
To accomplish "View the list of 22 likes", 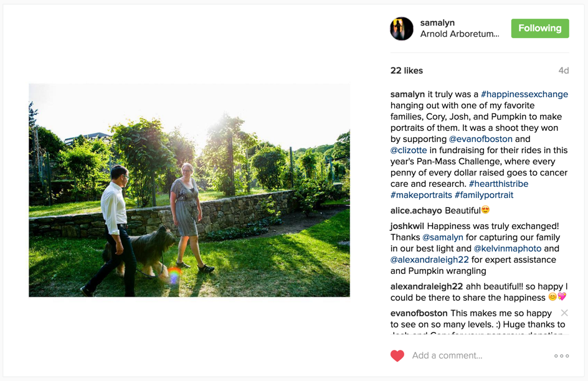I will [407, 70].
